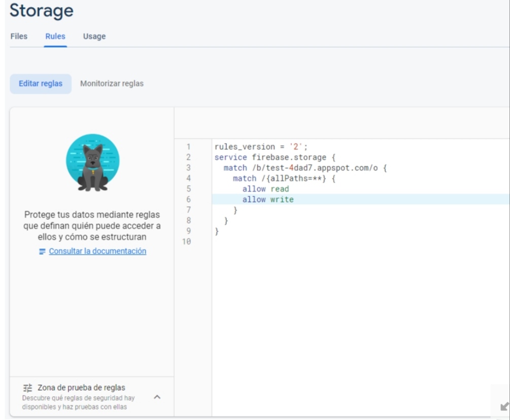This screenshot has height=420, width=510.
Task: Click the highlighted allow write line
Action: 268,200
